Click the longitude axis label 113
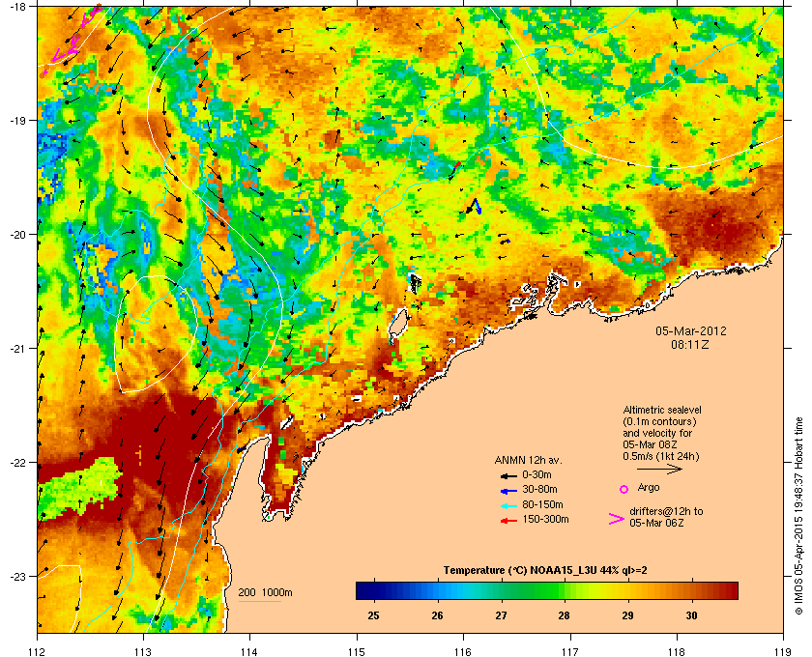The width and height of the screenshot is (812, 657). point(143,651)
